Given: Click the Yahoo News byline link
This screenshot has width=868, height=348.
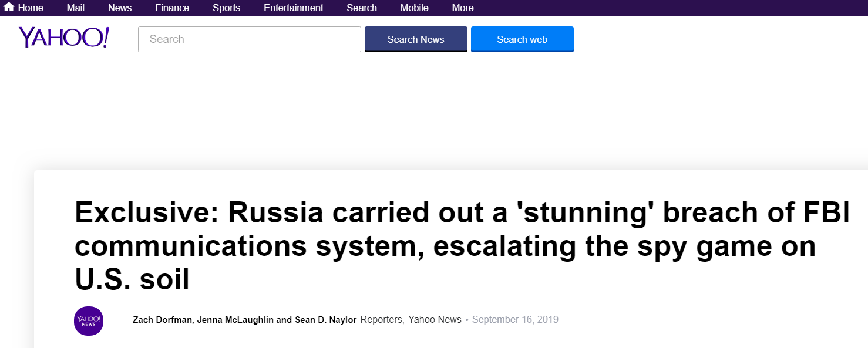Looking at the screenshot, I should click(x=436, y=319).
